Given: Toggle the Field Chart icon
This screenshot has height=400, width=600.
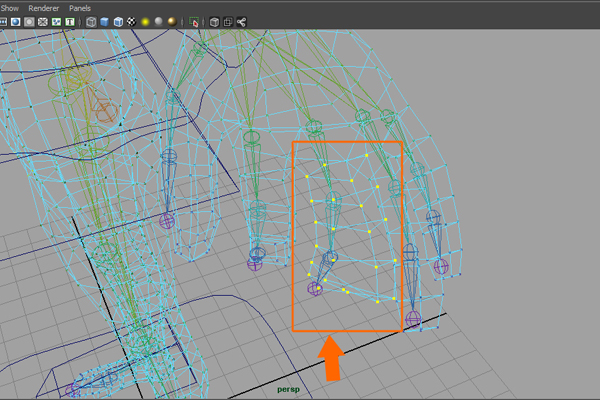Looking at the screenshot, I should coord(42,22).
